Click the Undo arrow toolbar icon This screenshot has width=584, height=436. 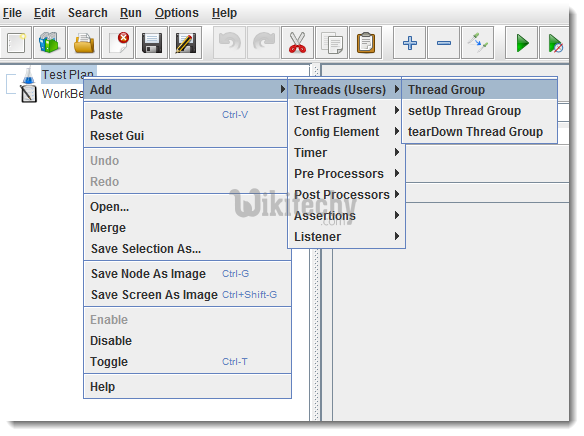click(x=229, y=43)
